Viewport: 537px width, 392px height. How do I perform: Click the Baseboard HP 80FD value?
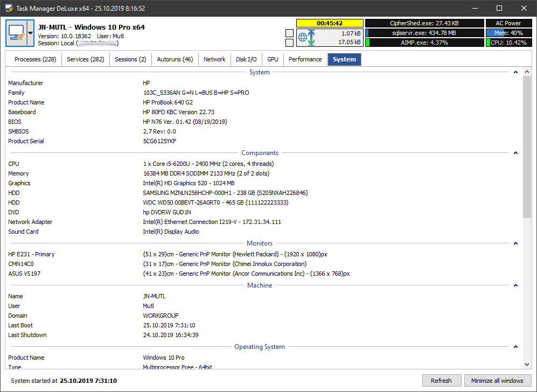pyautogui.click(x=178, y=112)
